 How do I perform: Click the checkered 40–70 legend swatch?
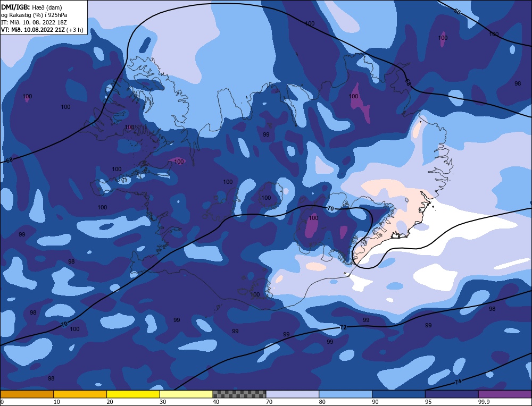click(x=239, y=394)
